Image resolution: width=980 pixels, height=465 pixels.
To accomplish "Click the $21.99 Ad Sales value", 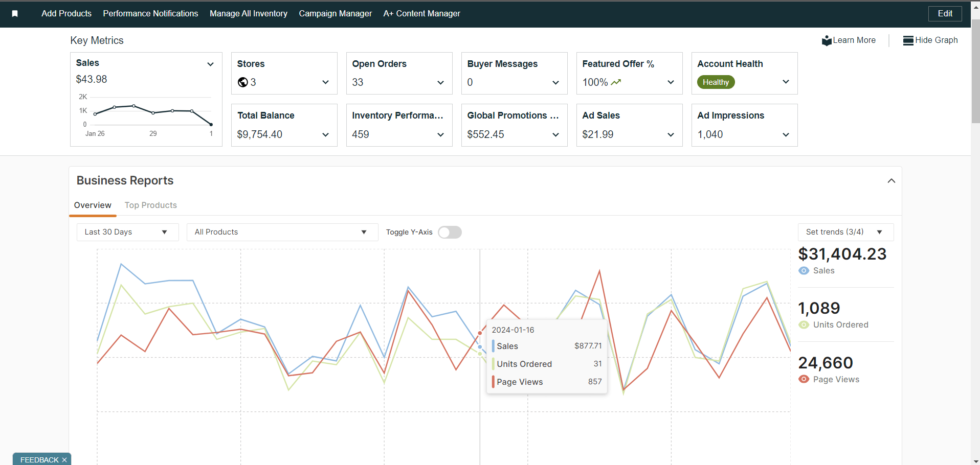I will pos(598,134).
